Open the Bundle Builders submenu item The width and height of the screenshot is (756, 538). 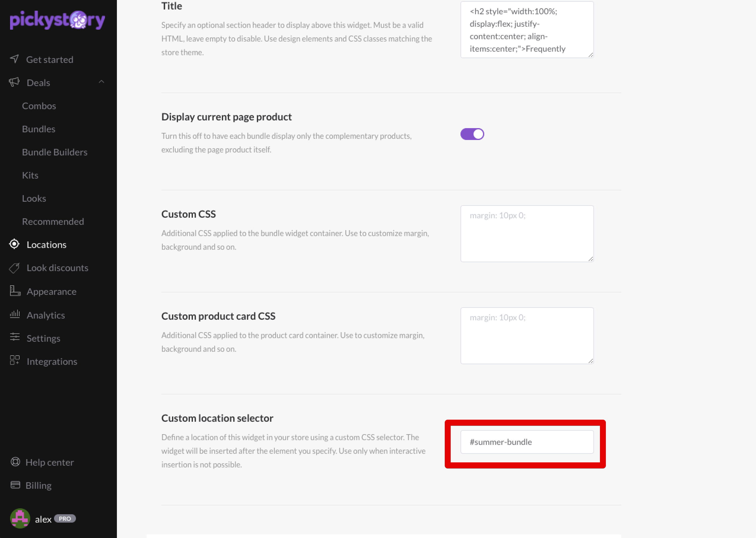click(55, 152)
